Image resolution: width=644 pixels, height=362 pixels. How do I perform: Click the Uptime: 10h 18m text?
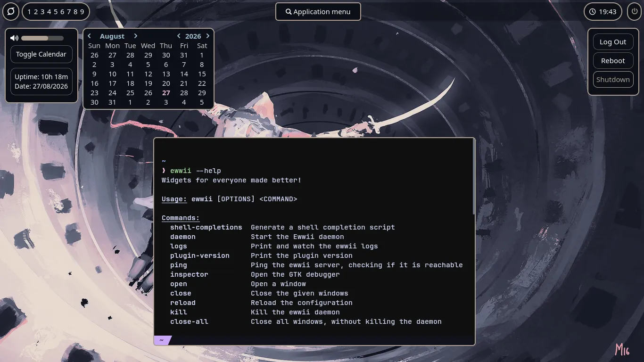click(41, 77)
